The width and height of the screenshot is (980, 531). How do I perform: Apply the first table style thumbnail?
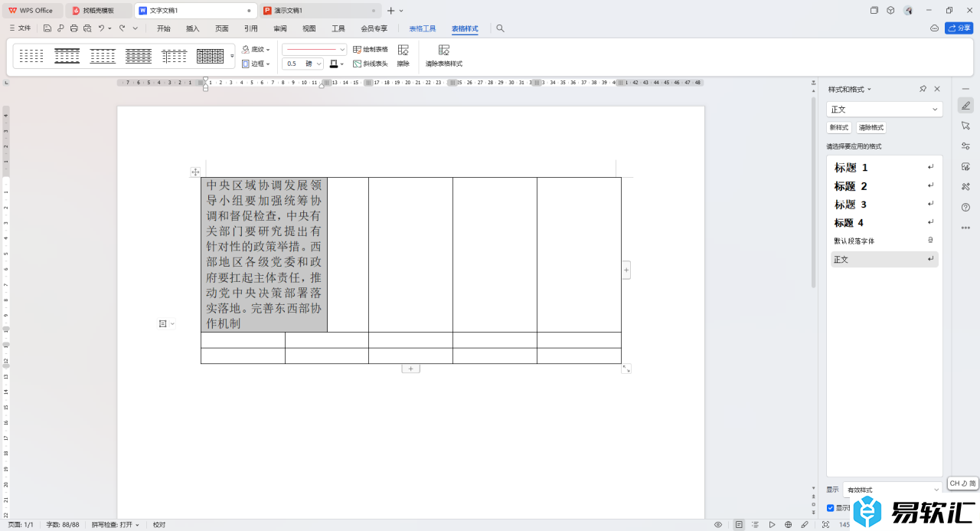[x=31, y=56]
